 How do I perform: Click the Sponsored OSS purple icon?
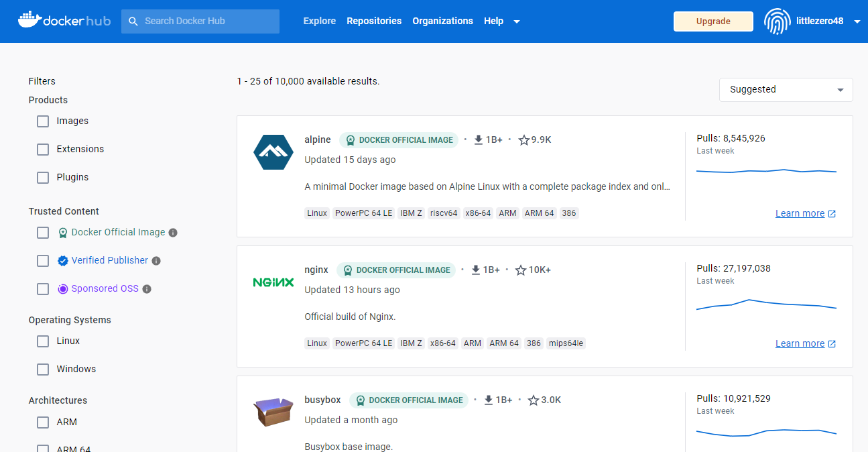[63, 289]
